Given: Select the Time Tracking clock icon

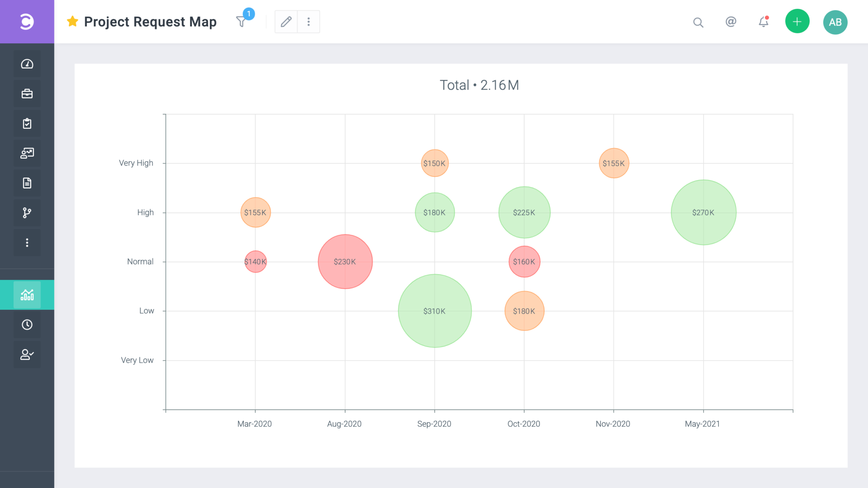Looking at the screenshot, I should point(27,325).
